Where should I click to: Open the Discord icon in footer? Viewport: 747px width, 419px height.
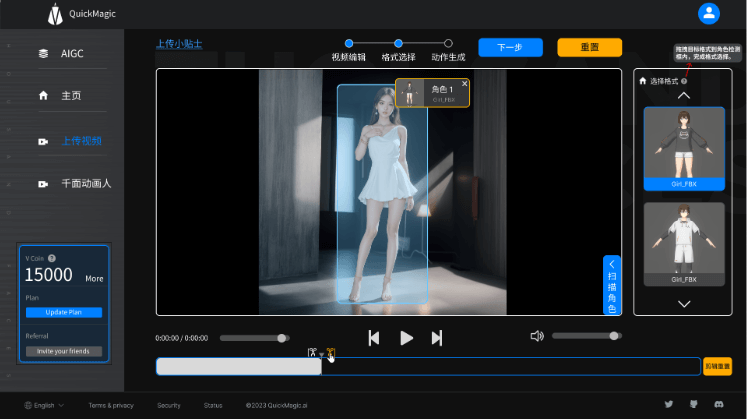(719, 404)
